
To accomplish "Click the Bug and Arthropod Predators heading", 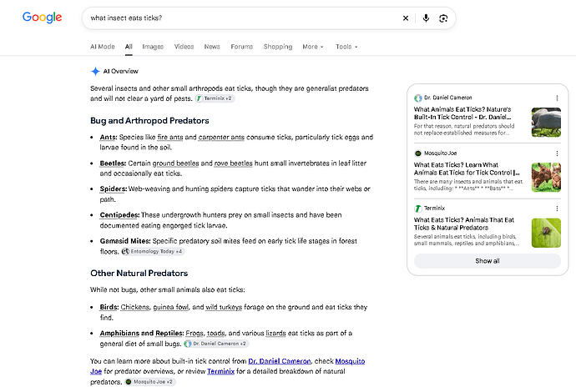I will click(149, 121).
